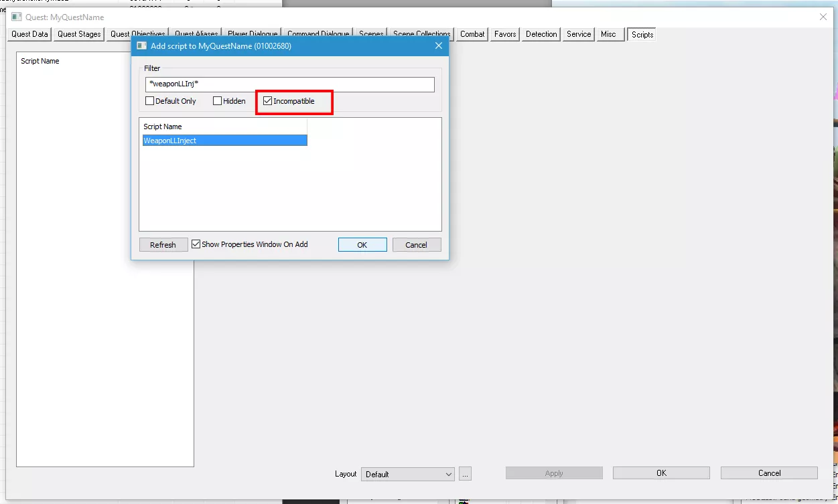Switch to the Quest Data tab
Image resolution: width=838 pixels, height=504 pixels.
tap(29, 34)
